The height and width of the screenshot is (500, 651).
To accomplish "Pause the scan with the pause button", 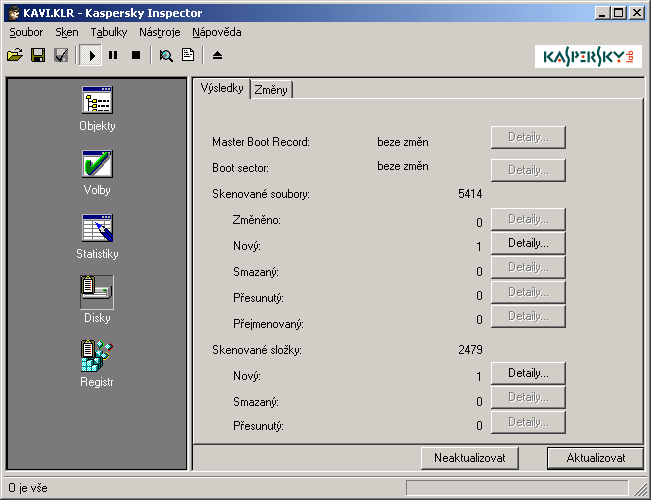I will pos(113,55).
